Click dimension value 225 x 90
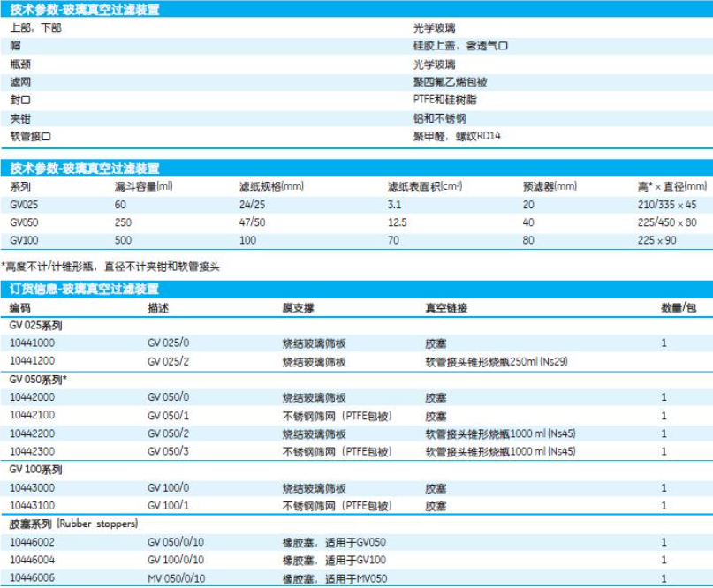 click(x=656, y=240)
